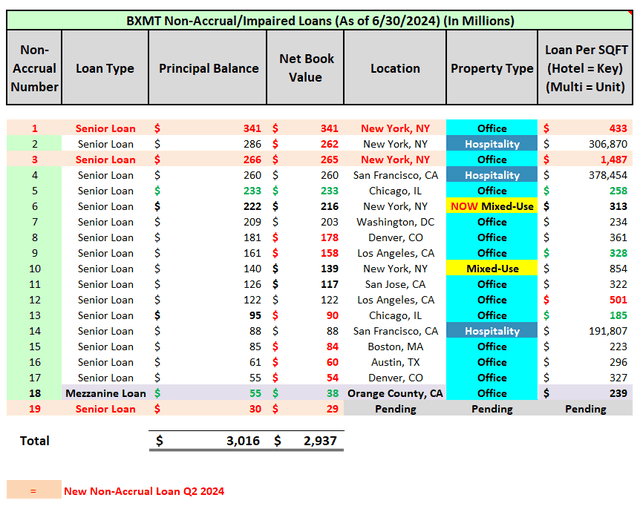Select Pending under Property Type column
The width and height of the screenshot is (640, 509).
(492, 409)
